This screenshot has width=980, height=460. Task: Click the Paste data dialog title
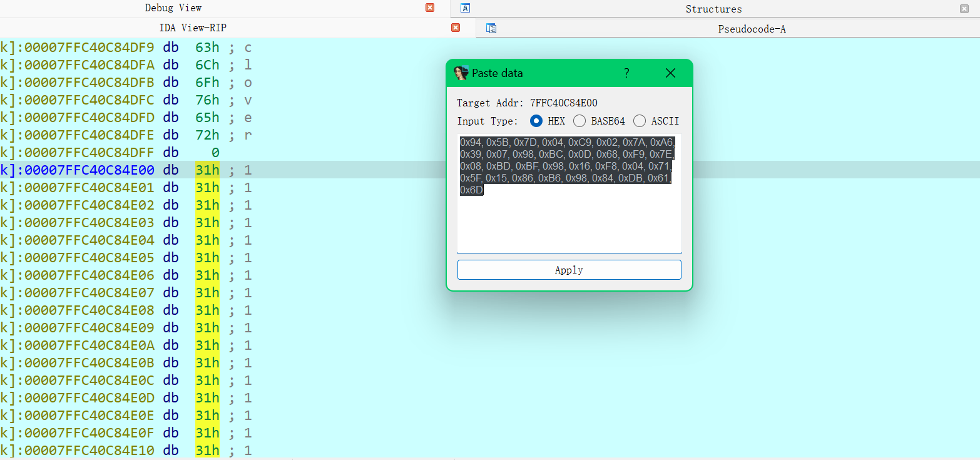pyautogui.click(x=498, y=73)
